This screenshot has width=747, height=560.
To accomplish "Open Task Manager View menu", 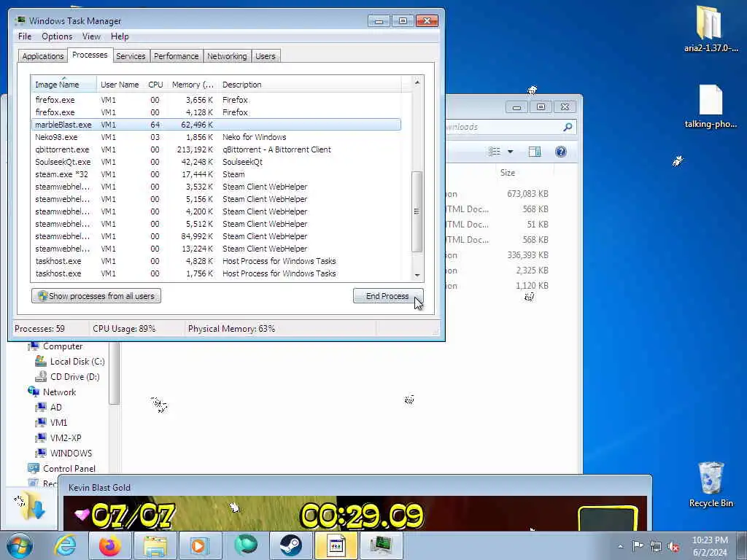I will tap(91, 36).
